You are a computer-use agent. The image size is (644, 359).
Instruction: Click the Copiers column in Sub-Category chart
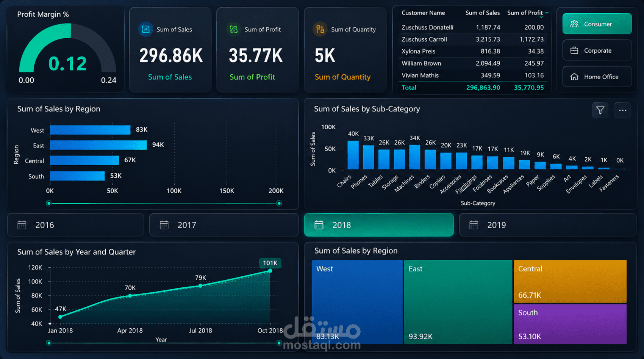pos(446,161)
